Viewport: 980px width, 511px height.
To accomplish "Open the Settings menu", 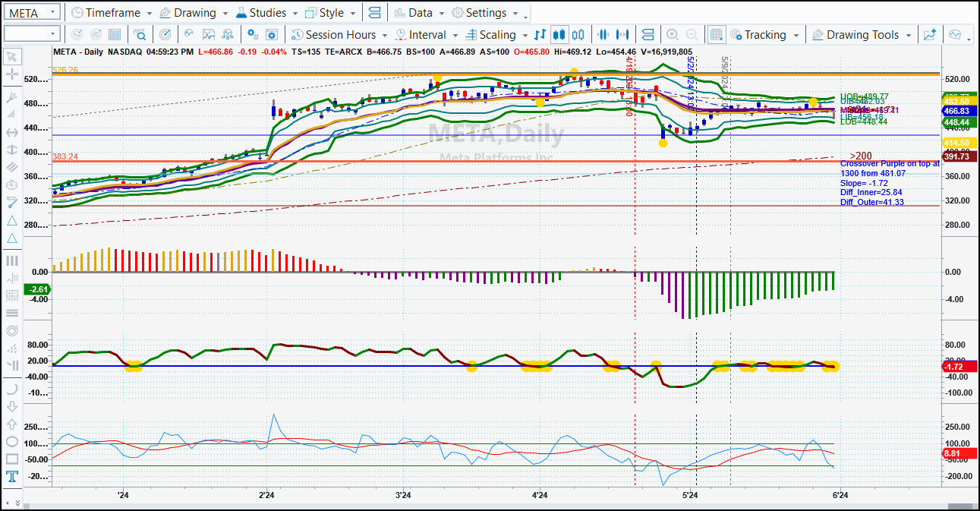I will coord(485,13).
